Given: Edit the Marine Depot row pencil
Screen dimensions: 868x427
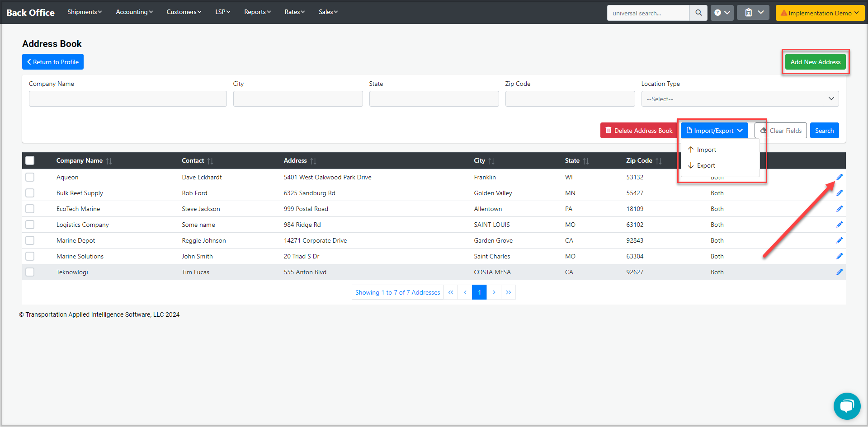Looking at the screenshot, I should tap(840, 240).
